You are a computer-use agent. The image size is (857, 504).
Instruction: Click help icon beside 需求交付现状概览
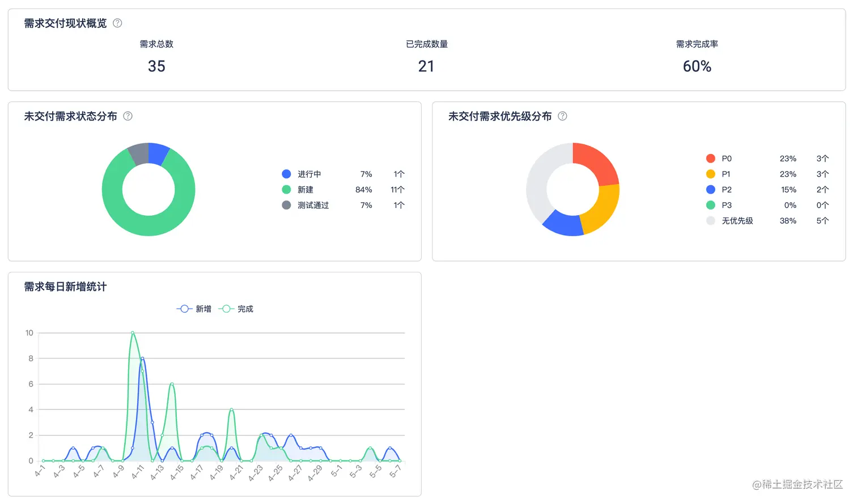pos(117,23)
